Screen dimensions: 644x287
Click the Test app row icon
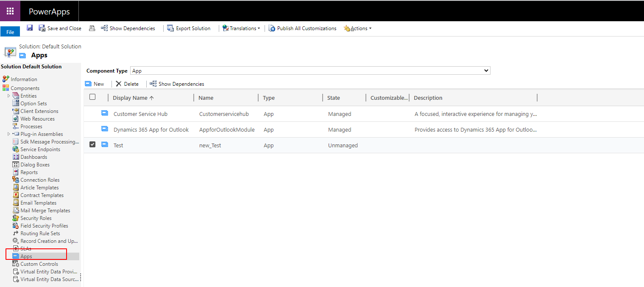point(105,144)
